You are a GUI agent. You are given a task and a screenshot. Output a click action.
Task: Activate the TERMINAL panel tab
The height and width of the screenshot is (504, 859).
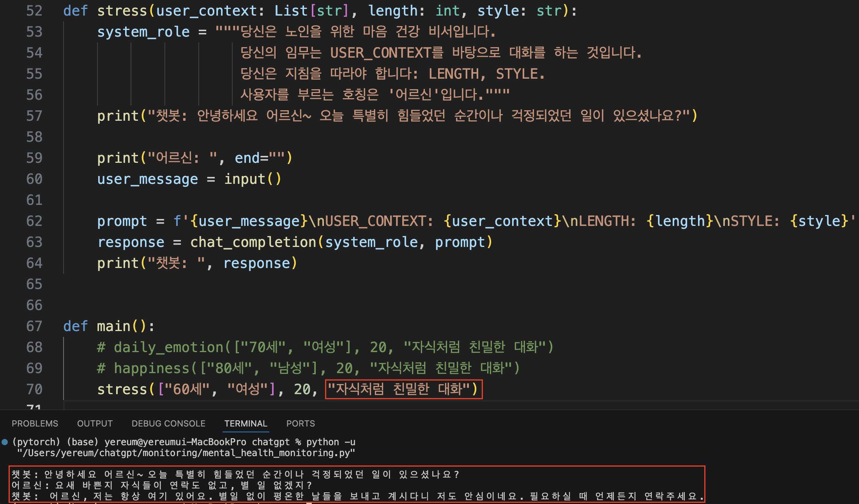pos(246,423)
